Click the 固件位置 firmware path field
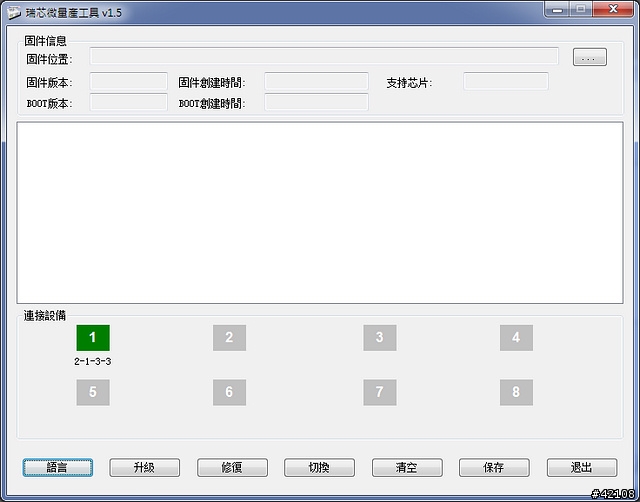This screenshot has width=640, height=502. pyautogui.click(x=324, y=56)
